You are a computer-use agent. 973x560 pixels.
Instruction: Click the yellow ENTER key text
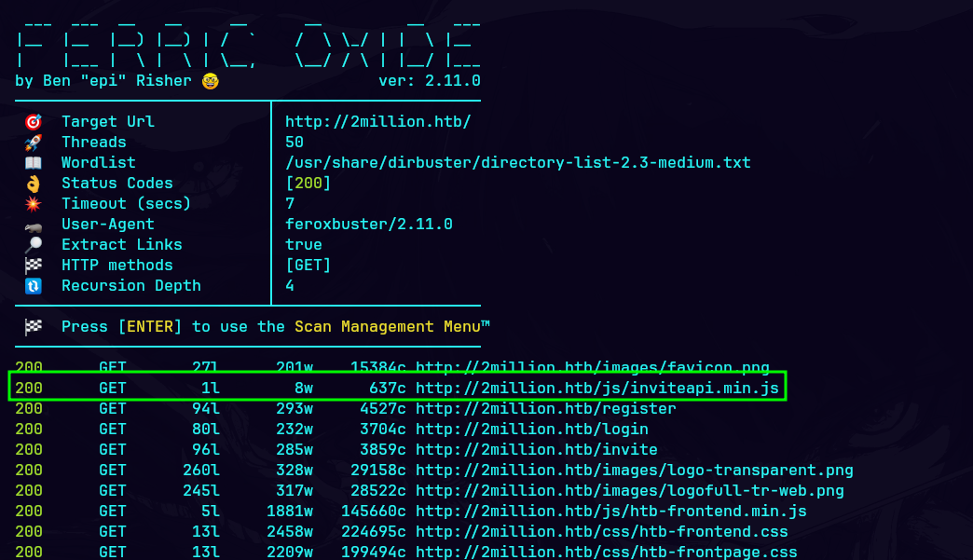coord(150,327)
